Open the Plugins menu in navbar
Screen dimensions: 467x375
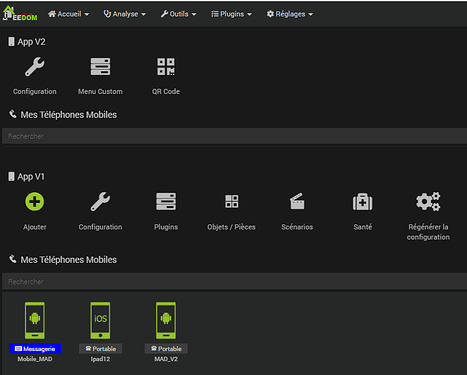pyautogui.click(x=231, y=14)
